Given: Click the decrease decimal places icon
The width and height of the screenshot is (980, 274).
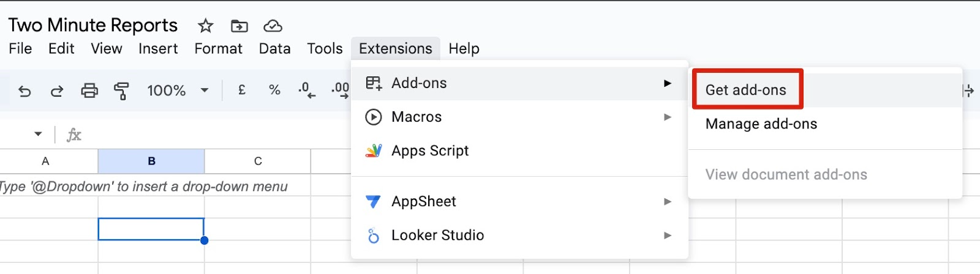Looking at the screenshot, I should (x=307, y=91).
